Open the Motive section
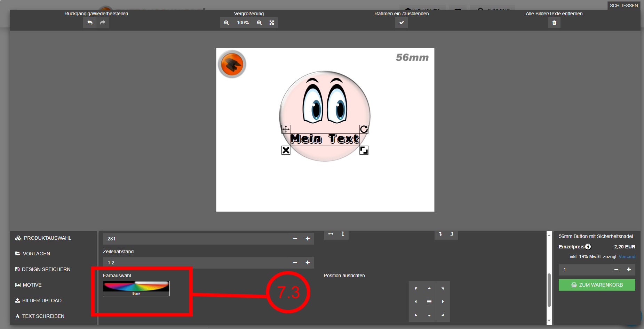Screen dimensions: 644x329 [29, 285]
